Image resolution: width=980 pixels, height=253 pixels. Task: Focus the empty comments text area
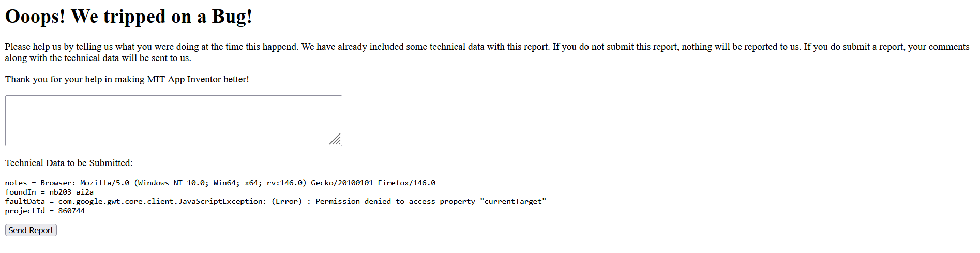click(x=173, y=121)
